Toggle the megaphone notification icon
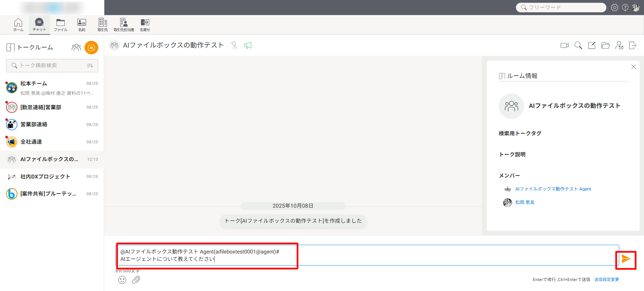Image resolution: width=644 pixels, height=291 pixels. (x=248, y=46)
